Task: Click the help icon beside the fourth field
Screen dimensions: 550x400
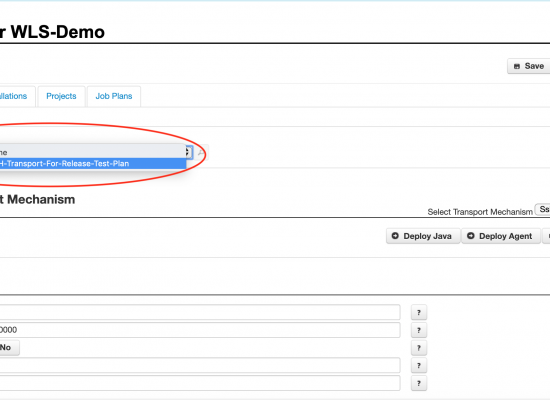Action: click(419, 366)
